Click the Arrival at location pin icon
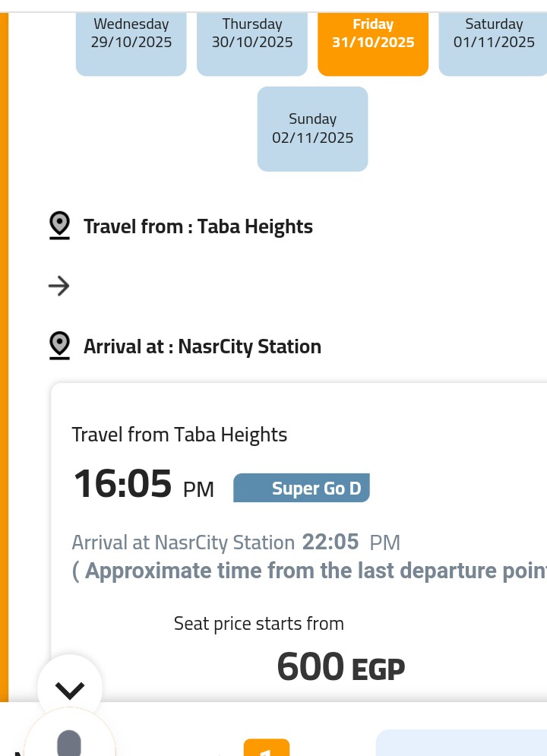The image size is (547, 756). 59,346
